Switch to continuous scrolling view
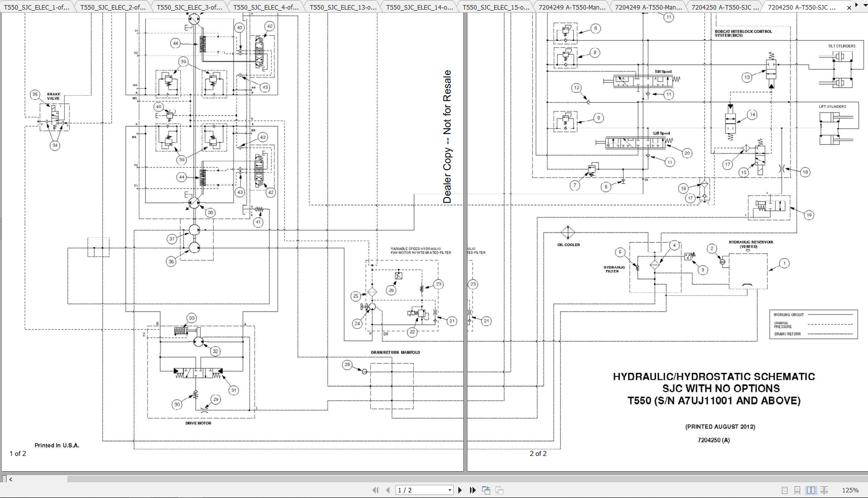The width and height of the screenshot is (868, 498). 798,490
